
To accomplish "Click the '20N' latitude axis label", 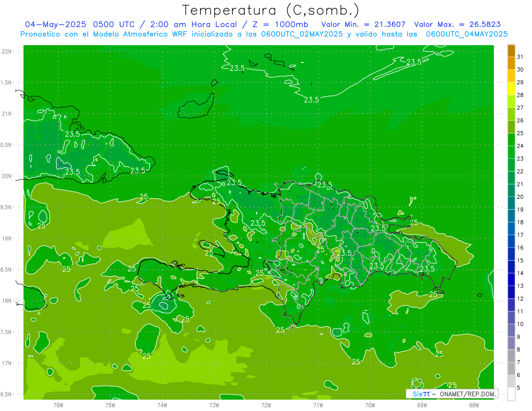I will point(7,176).
